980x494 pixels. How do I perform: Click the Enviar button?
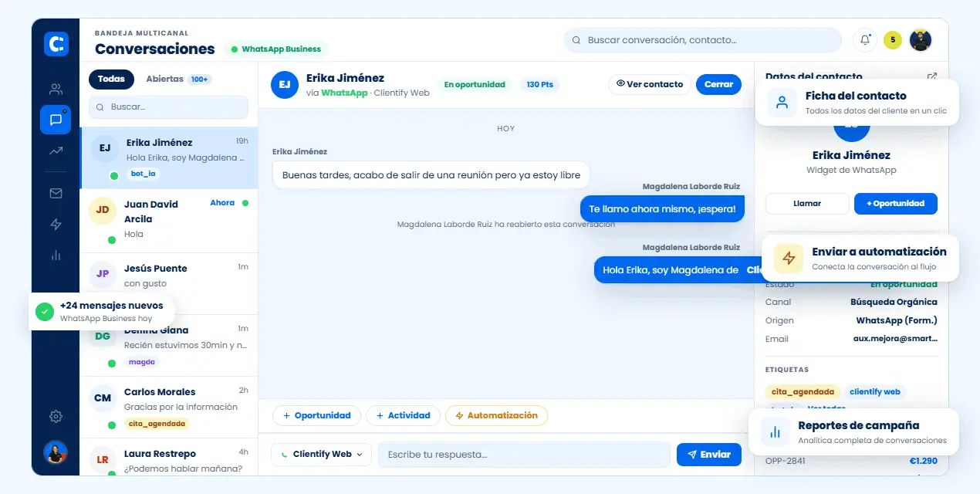click(709, 455)
